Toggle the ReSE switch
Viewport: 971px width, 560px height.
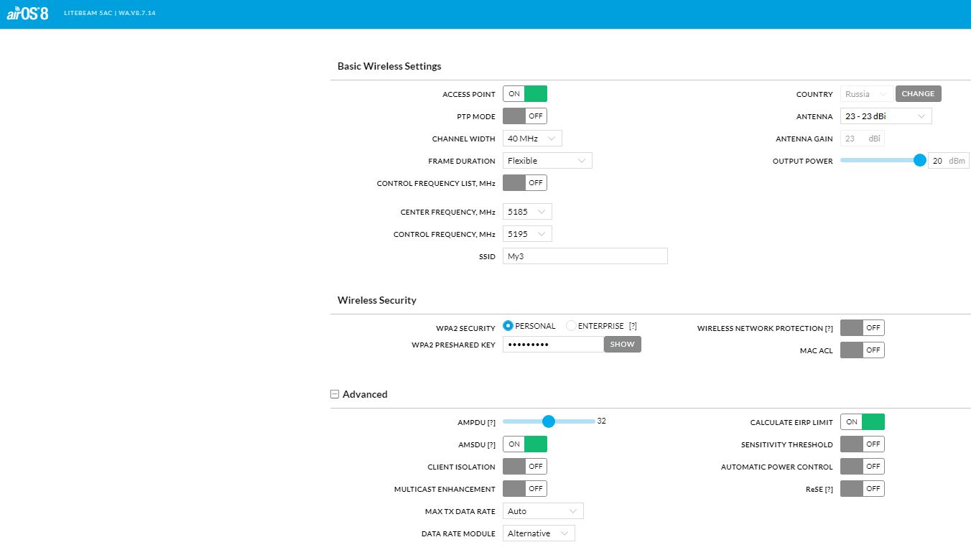[863, 489]
